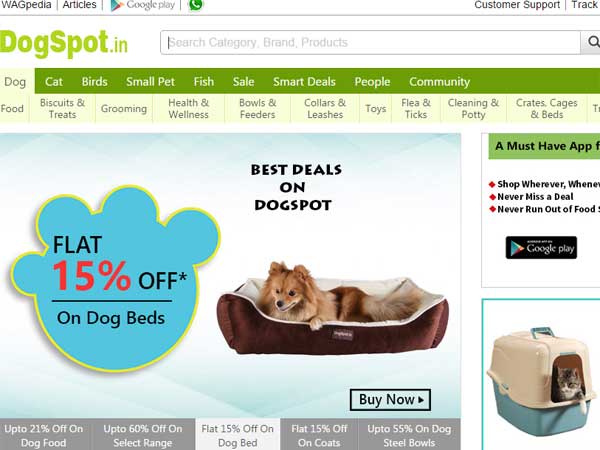
Task: Open the Collars & Leashes subcategory
Action: pos(325,109)
